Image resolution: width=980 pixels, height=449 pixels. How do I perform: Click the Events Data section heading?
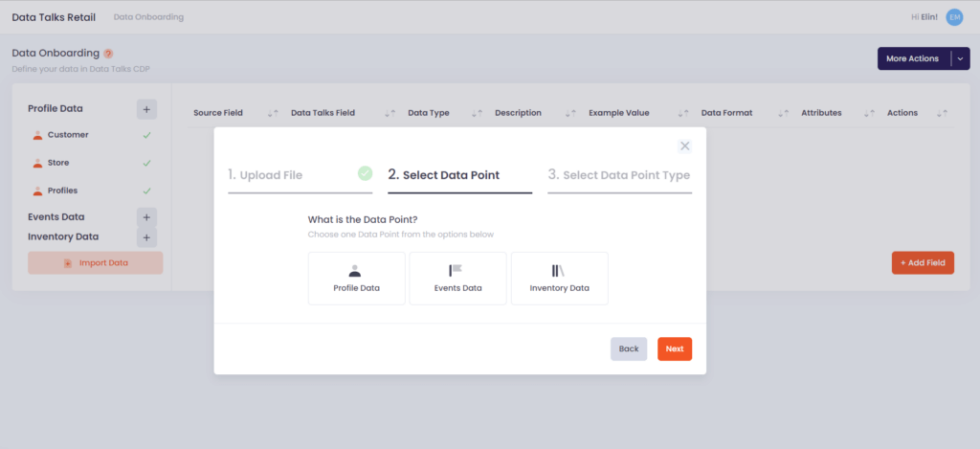[x=56, y=217]
